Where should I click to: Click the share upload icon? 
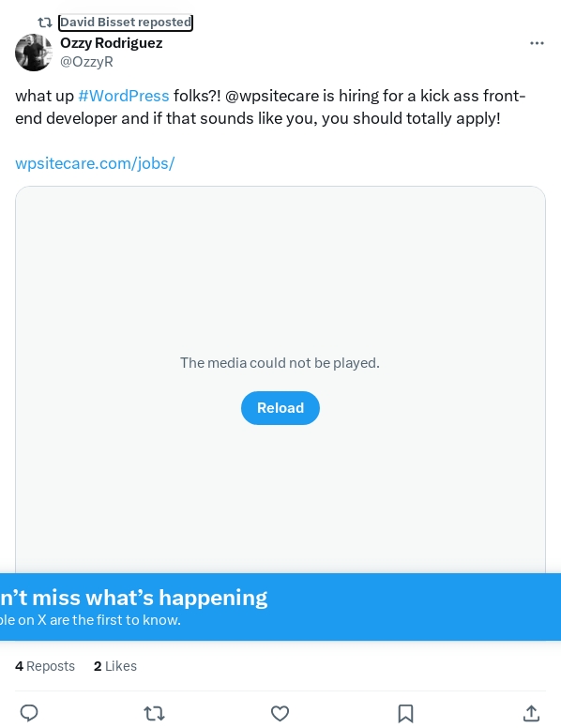[x=531, y=713]
